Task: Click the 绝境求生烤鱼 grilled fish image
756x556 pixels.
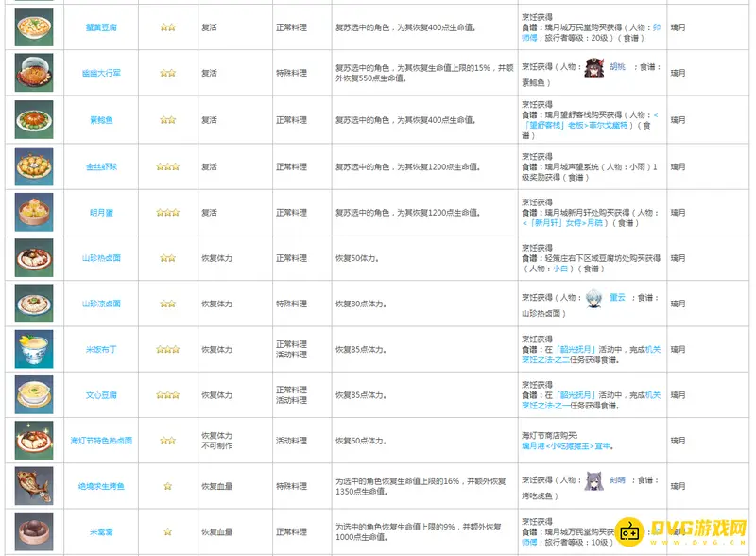Action: tap(34, 486)
